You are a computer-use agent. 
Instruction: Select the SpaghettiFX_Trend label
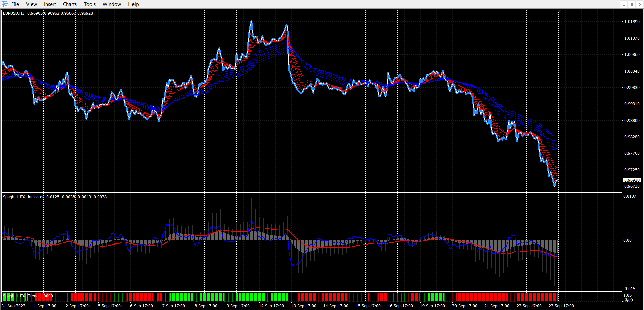point(21,296)
